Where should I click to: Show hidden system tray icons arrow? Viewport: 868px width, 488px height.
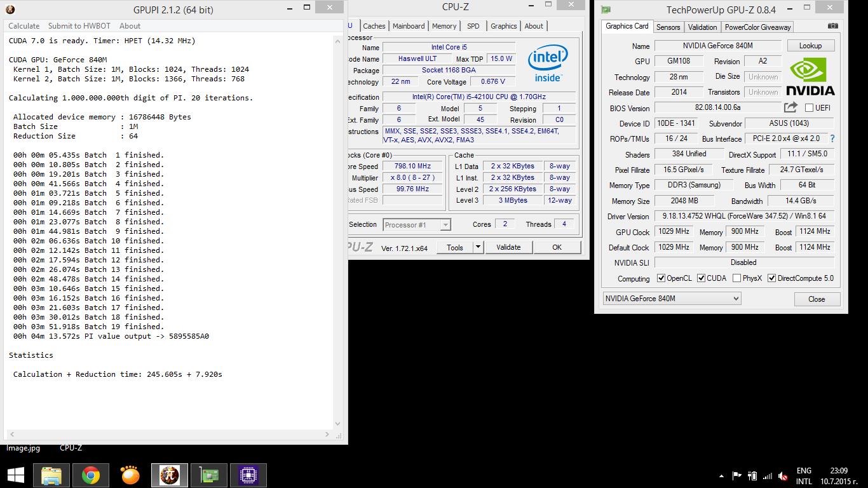point(721,476)
